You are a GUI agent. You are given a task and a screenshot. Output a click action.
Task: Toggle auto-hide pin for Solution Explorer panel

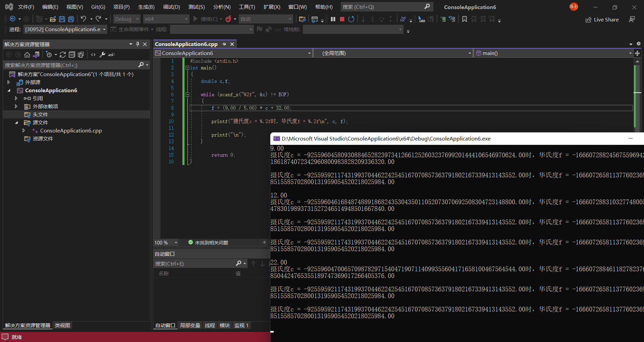point(138,44)
